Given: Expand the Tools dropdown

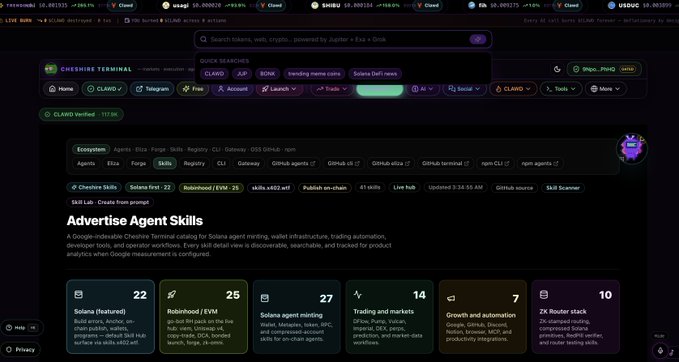Looking at the screenshot, I should [561, 89].
